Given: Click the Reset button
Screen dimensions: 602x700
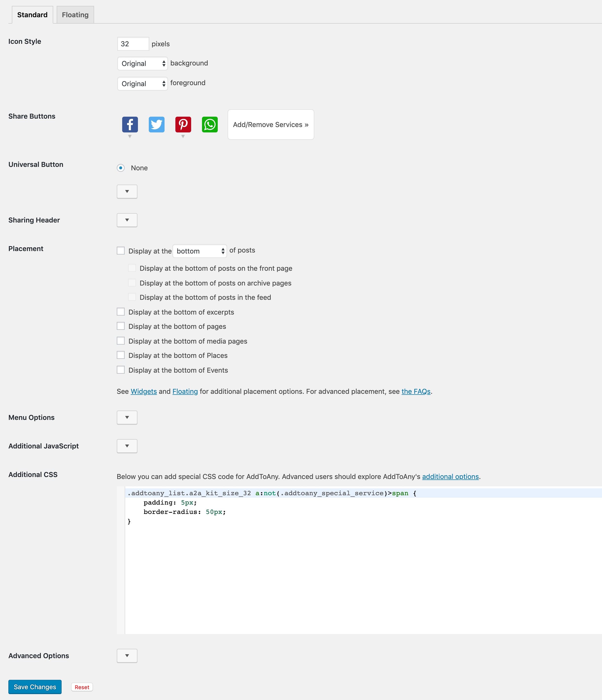Looking at the screenshot, I should (x=82, y=687).
